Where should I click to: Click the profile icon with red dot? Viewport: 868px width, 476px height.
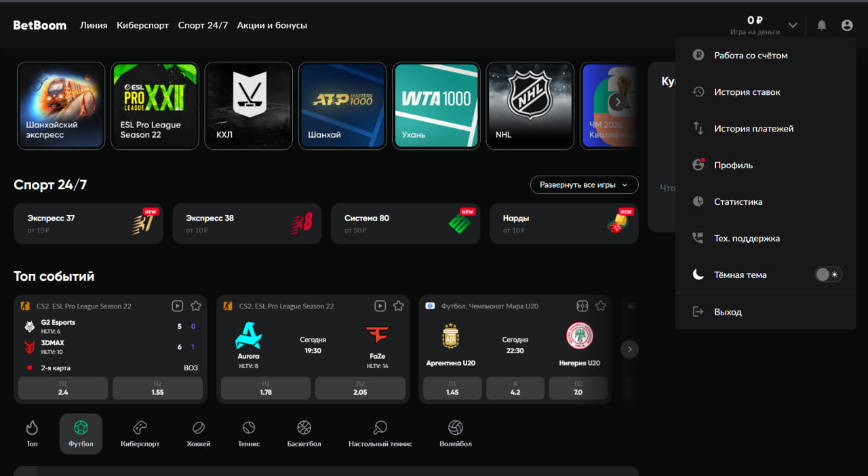click(698, 165)
